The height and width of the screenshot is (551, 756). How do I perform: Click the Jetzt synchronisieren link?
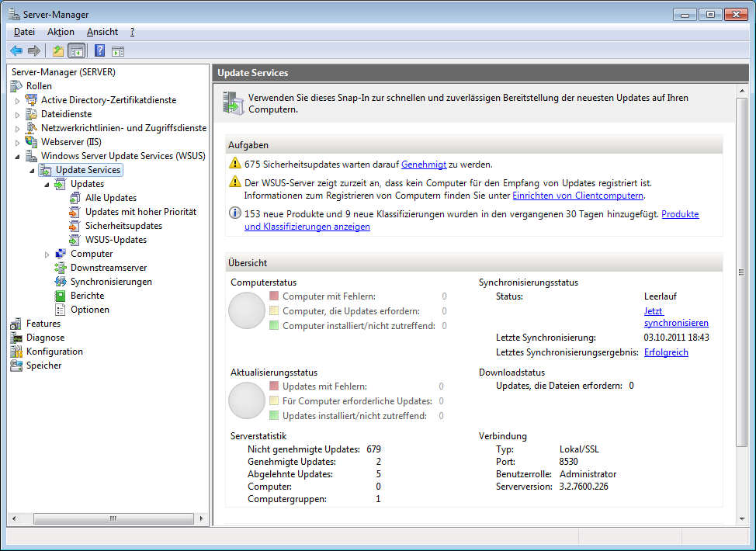(x=676, y=317)
